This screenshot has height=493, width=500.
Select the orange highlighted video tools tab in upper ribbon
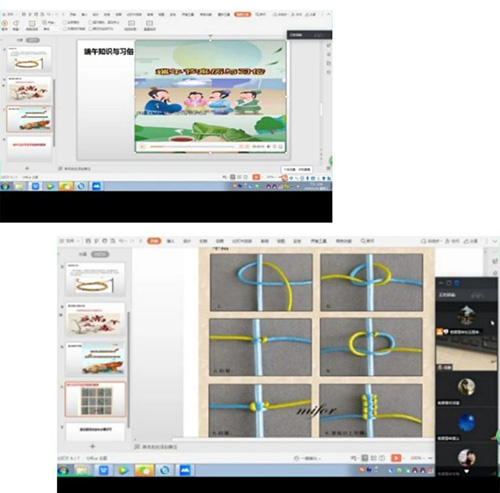242,14
